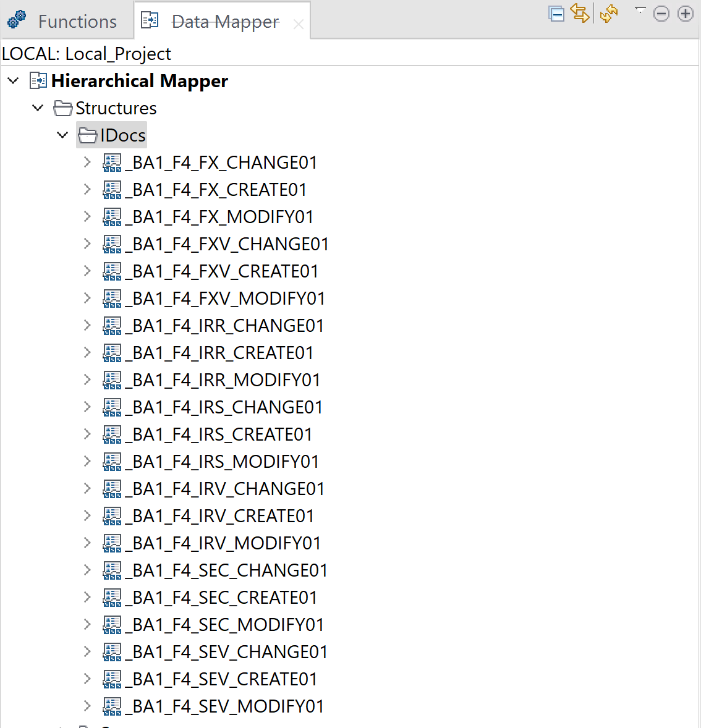
Task: Click the Collapse All toolbar icon
Action: click(556, 14)
